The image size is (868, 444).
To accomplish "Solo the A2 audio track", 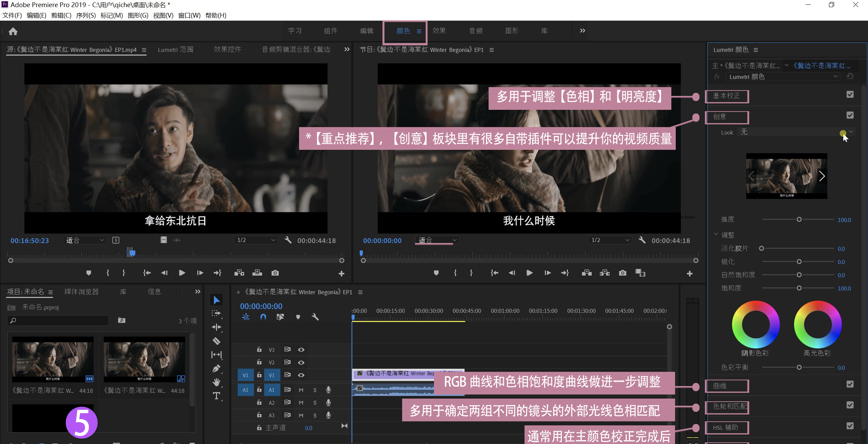I will pyautogui.click(x=315, y=403).
